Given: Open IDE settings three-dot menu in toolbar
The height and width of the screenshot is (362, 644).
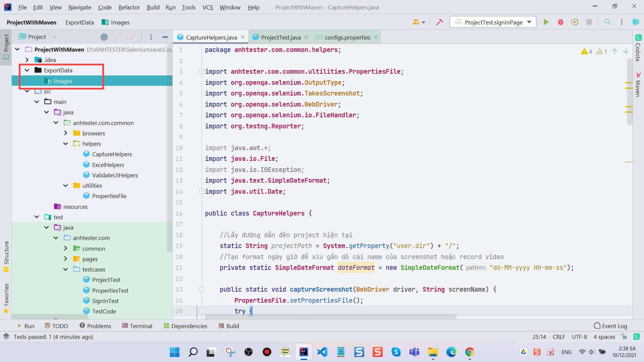Looking at the screenshot, I should click(622, 22).
